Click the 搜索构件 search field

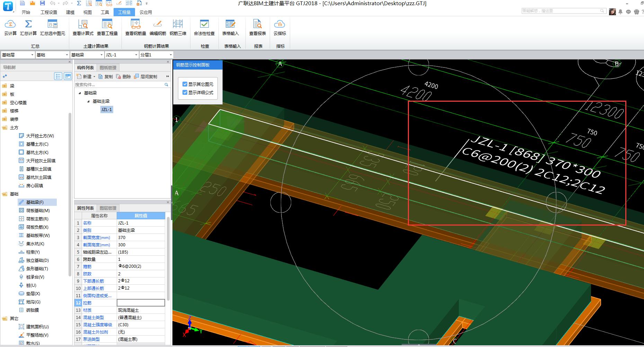(119, 84)
